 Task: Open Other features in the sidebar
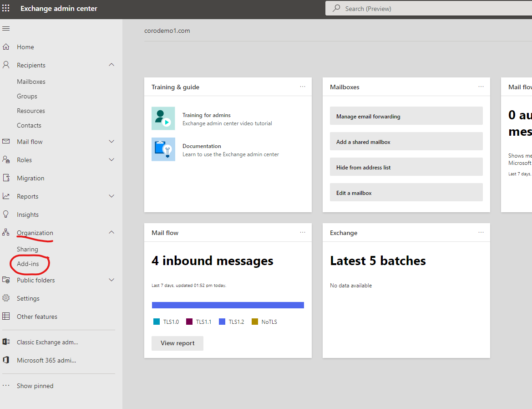[37, 317]
